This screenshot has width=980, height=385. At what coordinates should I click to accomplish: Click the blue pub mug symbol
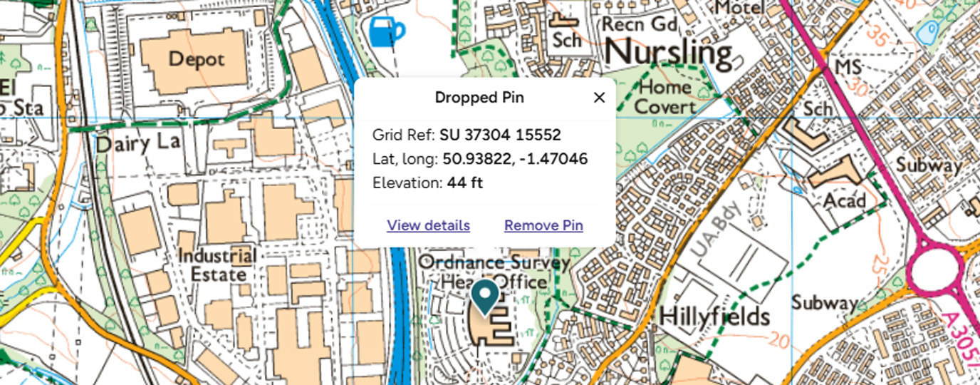pos(387,32)
